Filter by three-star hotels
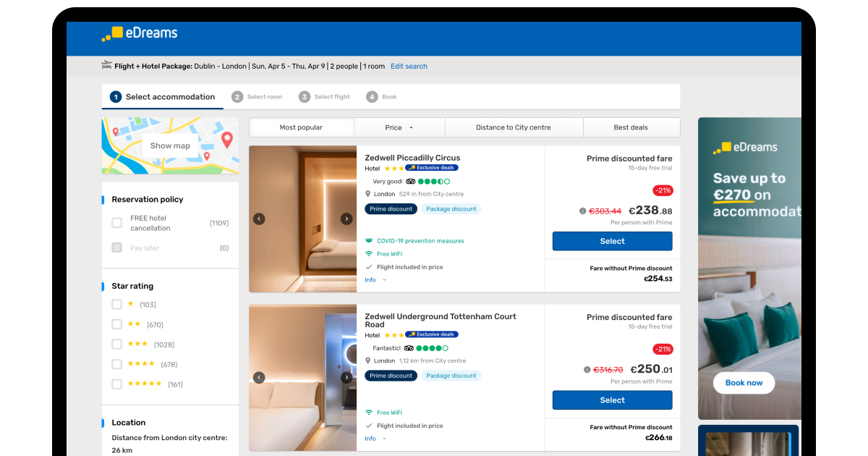This screenshot has height=456, width=868. 116,345
